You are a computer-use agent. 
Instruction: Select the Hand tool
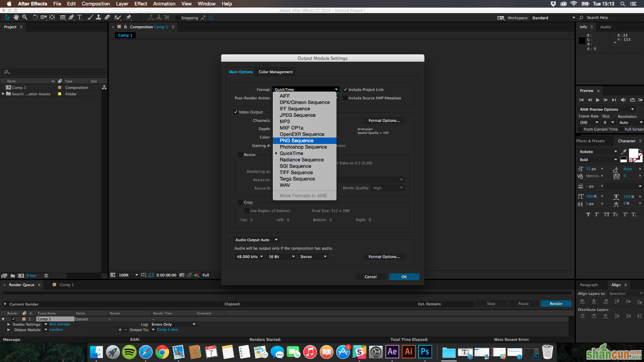point(16,17)
